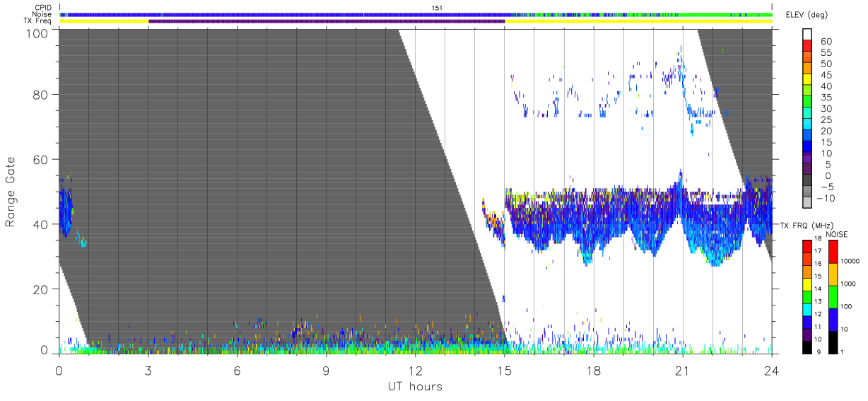Click the UT hours axis title
The width and height of the screenshot is (868, 401).
point(415,386)
